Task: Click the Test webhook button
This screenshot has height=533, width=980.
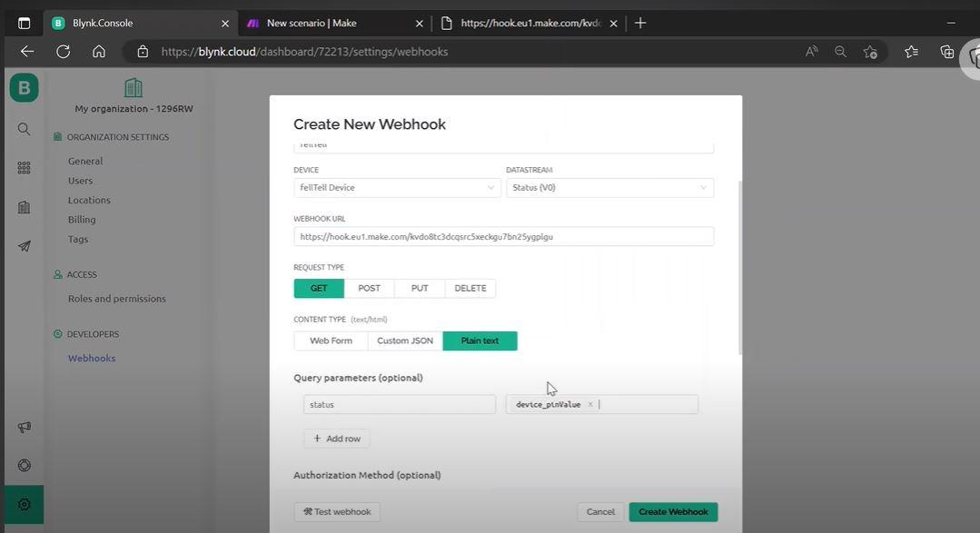Action: (337, 512)
